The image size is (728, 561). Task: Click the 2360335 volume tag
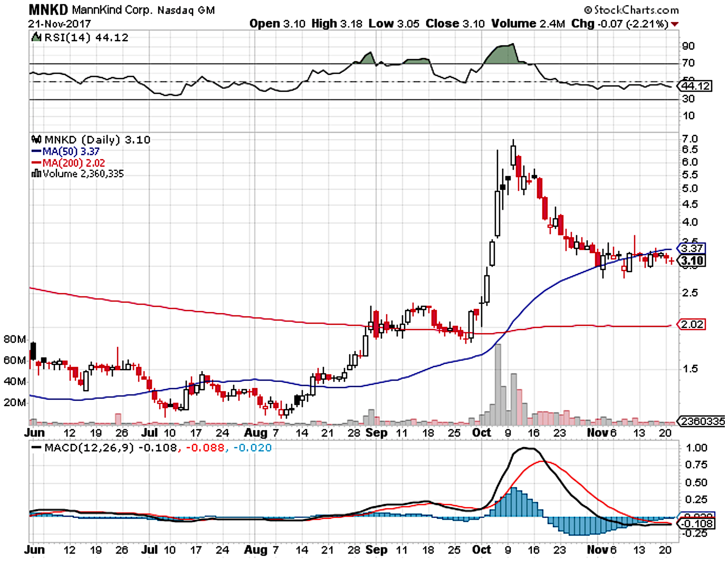pyautogui.click(x=702, y=421)
